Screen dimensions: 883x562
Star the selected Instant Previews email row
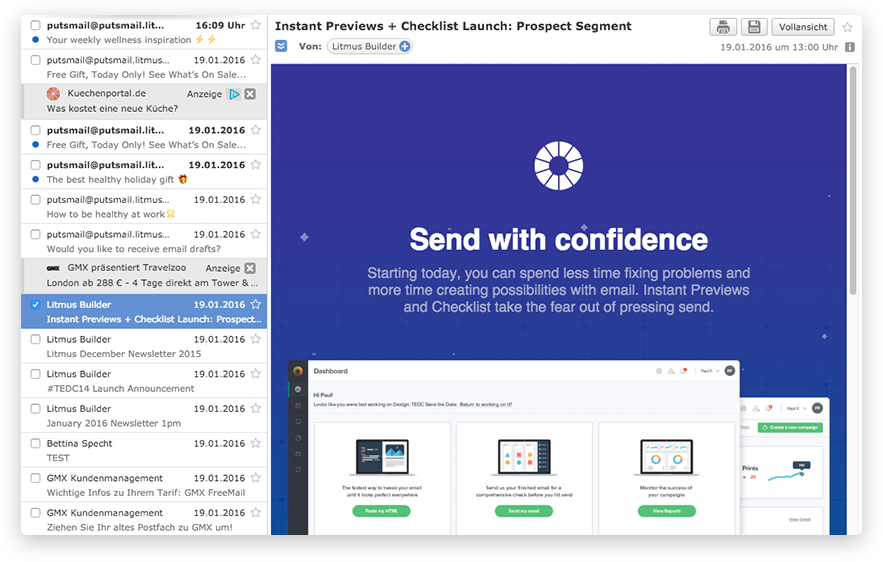(x=256, y=304)
